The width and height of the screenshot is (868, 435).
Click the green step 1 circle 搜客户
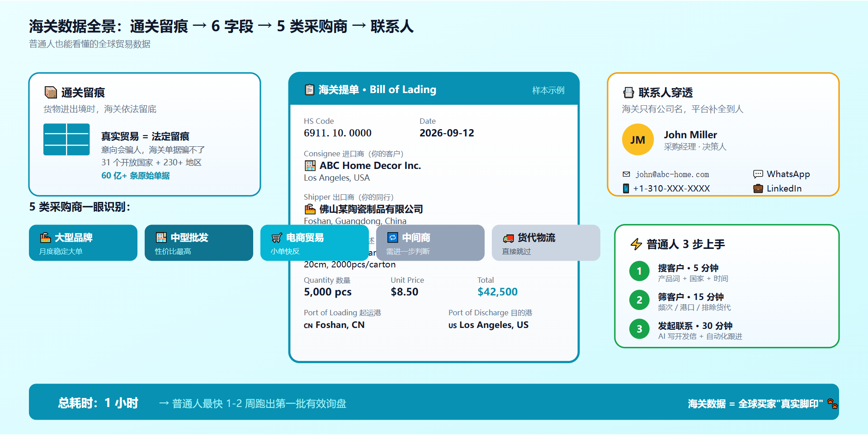click(x=639, y=271)
